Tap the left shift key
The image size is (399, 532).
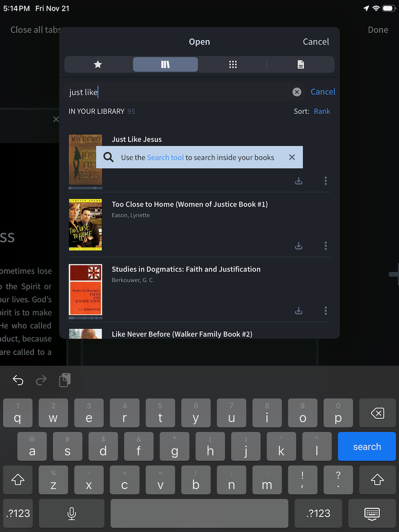click(x=18, y=480)
